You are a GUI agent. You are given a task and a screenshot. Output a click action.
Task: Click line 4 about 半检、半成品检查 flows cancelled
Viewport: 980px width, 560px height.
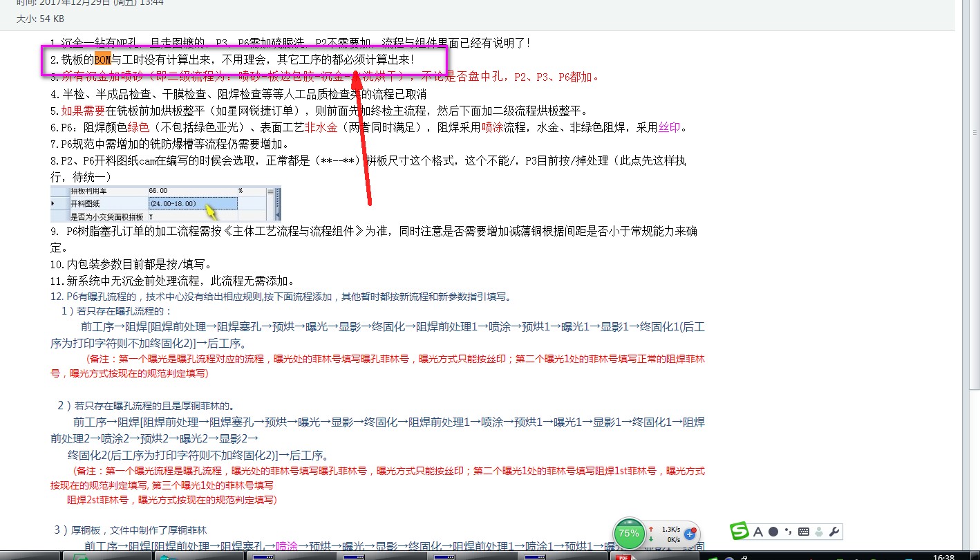tap(238, 93)
